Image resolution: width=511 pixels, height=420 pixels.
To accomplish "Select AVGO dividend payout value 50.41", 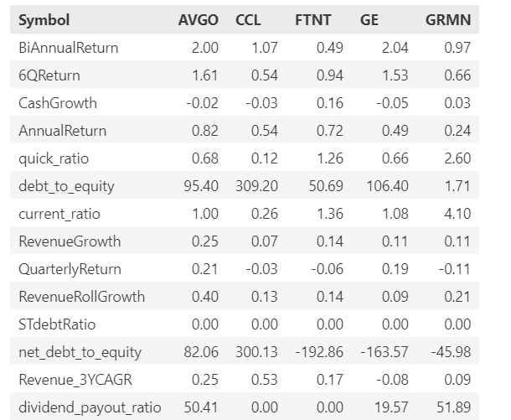I will [201, 407].
